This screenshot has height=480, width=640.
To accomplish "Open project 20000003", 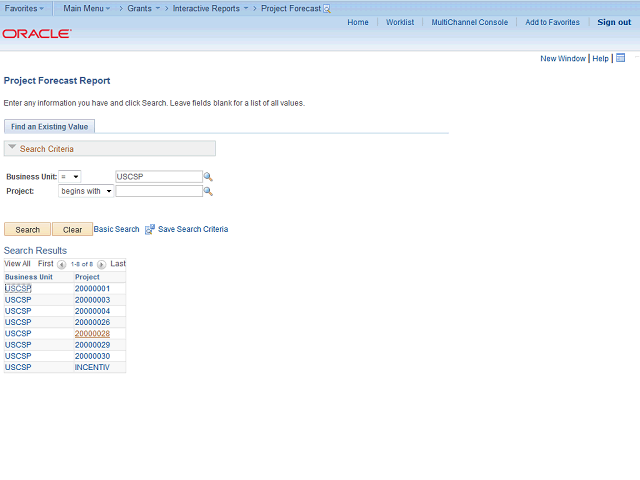I will pos(92,300).
